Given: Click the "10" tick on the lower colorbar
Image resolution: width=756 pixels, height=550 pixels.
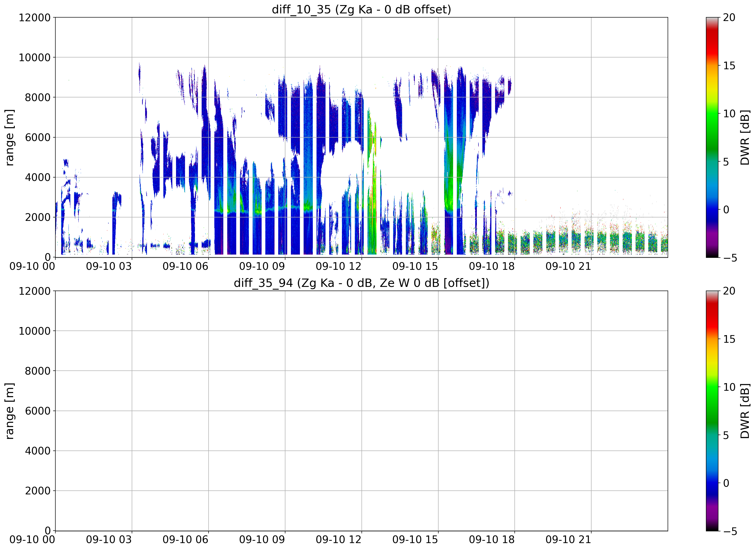Looking at the screenshot, I should [729, 387].
